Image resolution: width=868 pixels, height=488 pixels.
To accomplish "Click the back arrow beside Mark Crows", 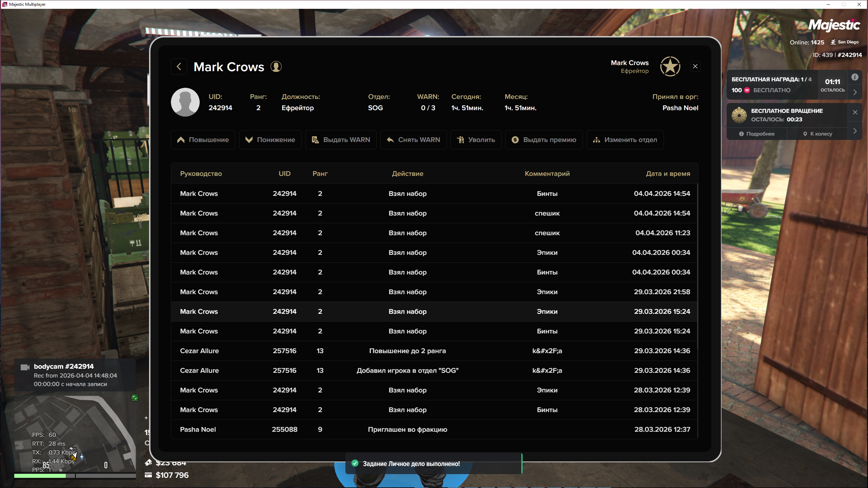I will pos(179,66).
